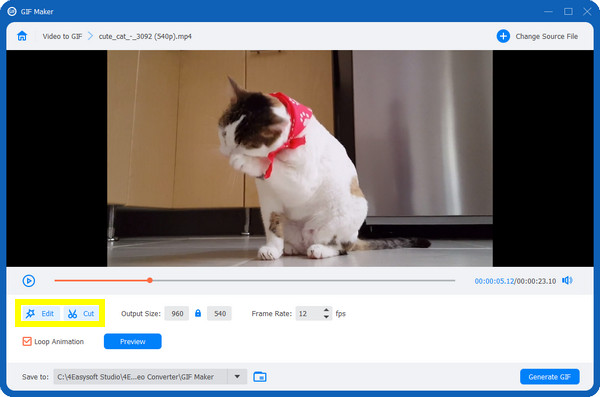The image size is (600, 397).
Task: Click the Frame Rate value field
Action: (309, 314)
